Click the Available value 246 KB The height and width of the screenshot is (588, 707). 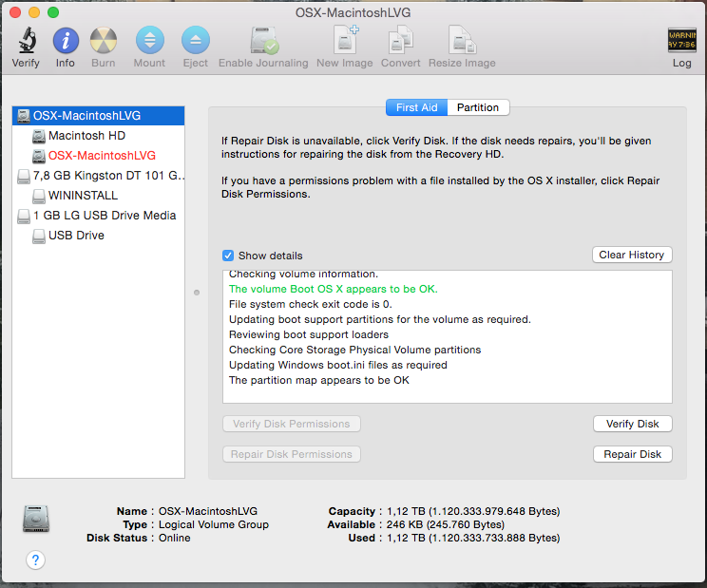(446, 524)
